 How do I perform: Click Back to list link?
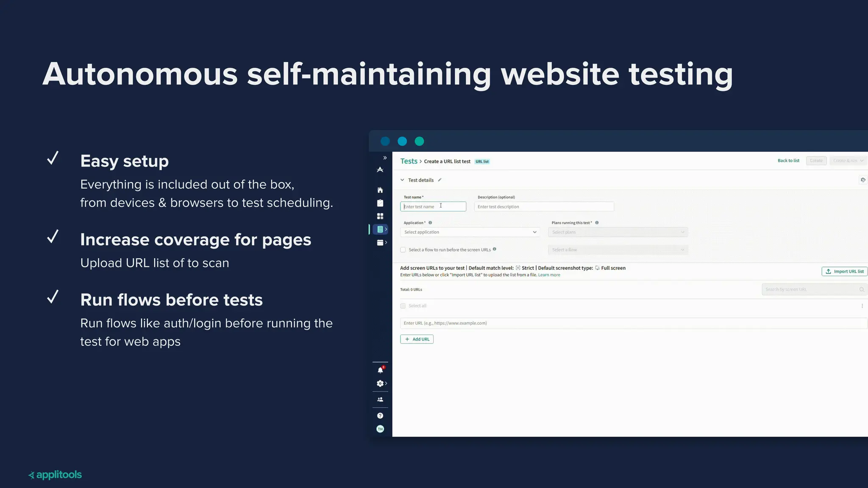pyautogui.click(x=788, y=161)
